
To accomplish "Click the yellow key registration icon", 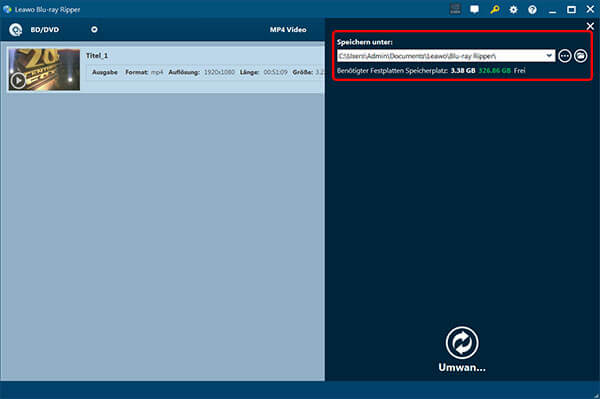I will point(494,9).
